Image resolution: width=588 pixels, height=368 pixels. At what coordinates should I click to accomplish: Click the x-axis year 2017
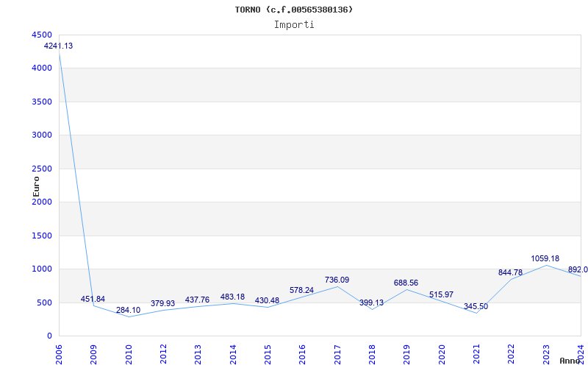(337, 355)
